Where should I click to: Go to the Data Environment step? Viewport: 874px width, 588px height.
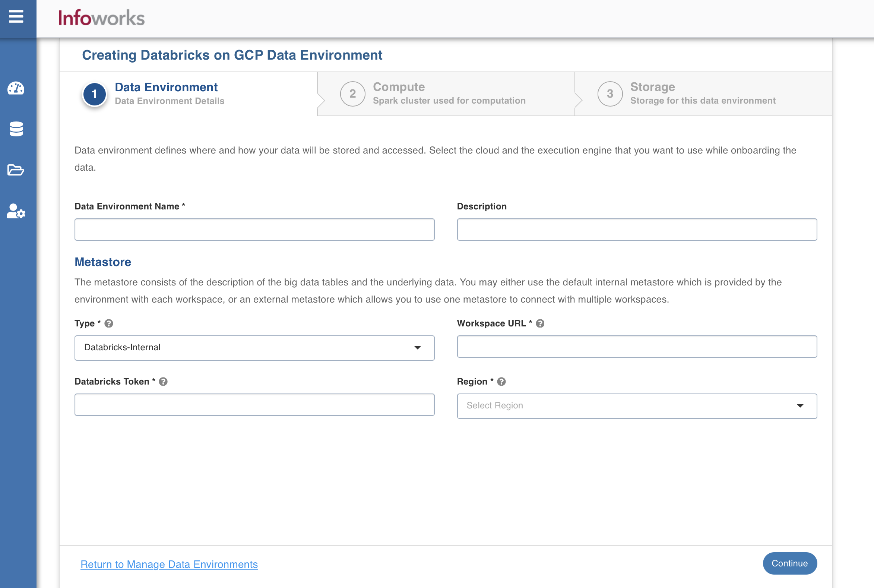(188, 94)
